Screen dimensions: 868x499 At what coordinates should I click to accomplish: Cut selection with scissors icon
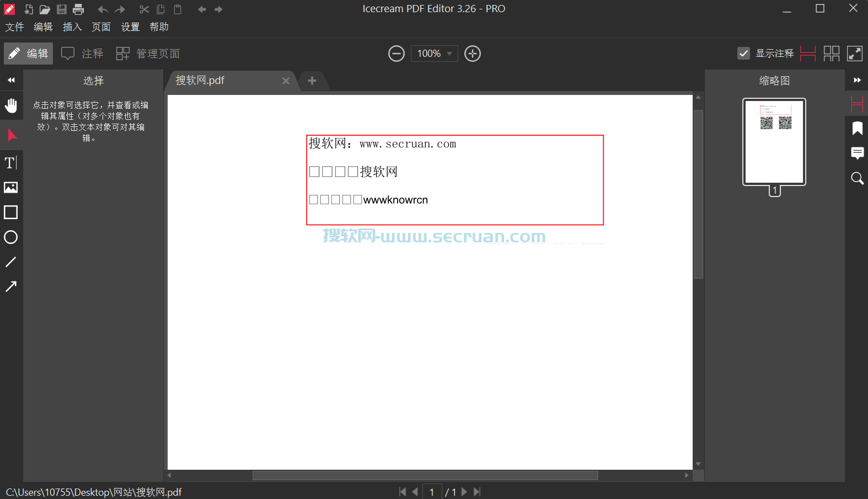[144, 9]
